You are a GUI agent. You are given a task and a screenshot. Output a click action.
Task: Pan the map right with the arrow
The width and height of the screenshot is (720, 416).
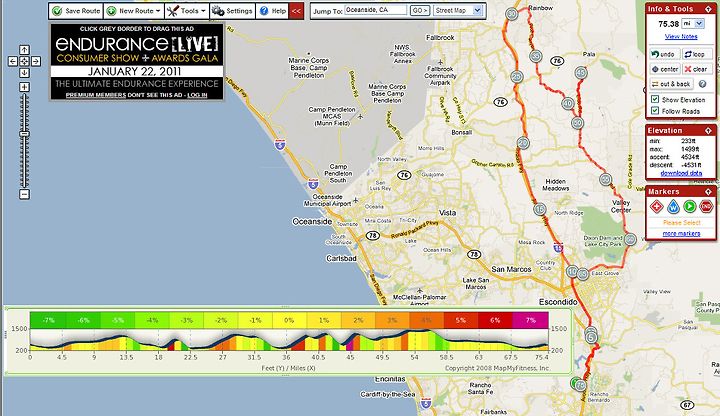(36, 61)
